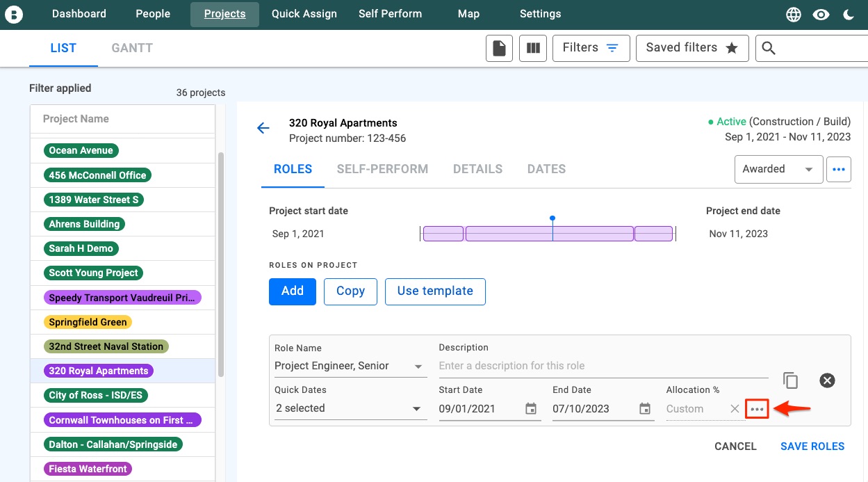Remove the role with X circle icon
The height and width of the screenshot is (482, 868).
827,380
